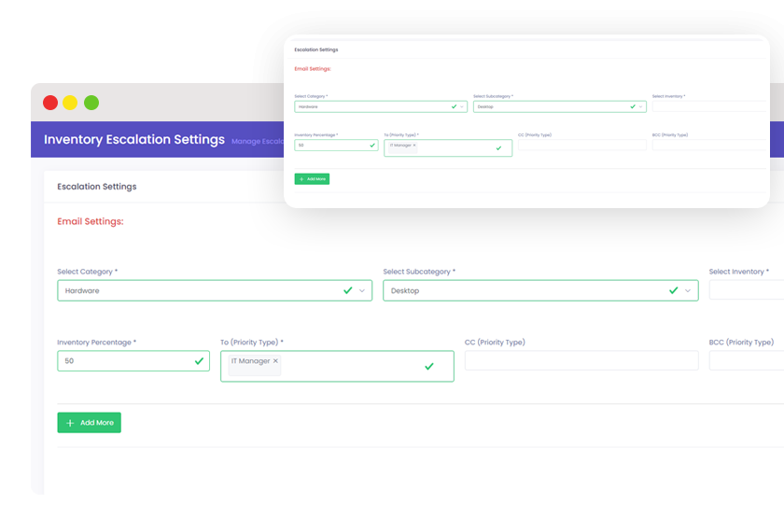Click the green Add More button
This screenshot has width=784, height=532.
[x=89, y=423]
